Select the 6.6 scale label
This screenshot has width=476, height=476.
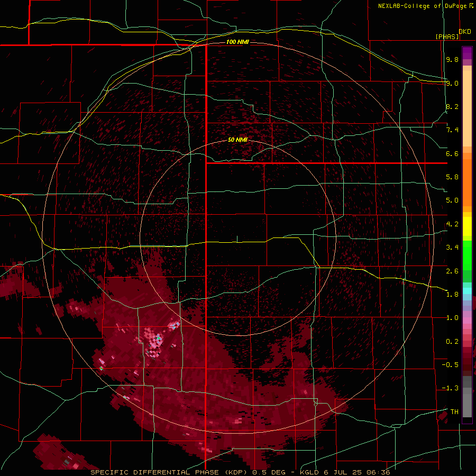452,153
